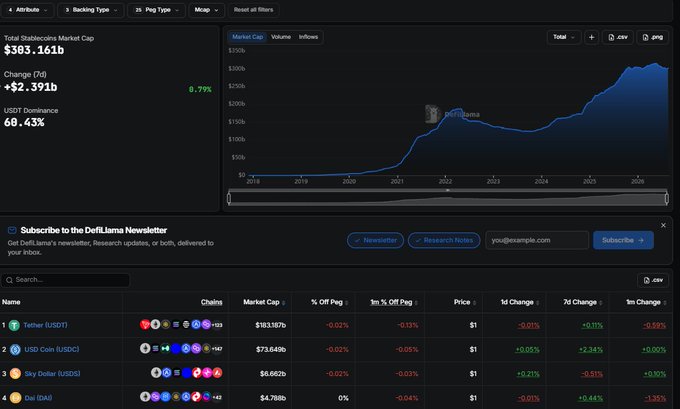Click first chain icon in Sky Dollar row

click(156, 373)
